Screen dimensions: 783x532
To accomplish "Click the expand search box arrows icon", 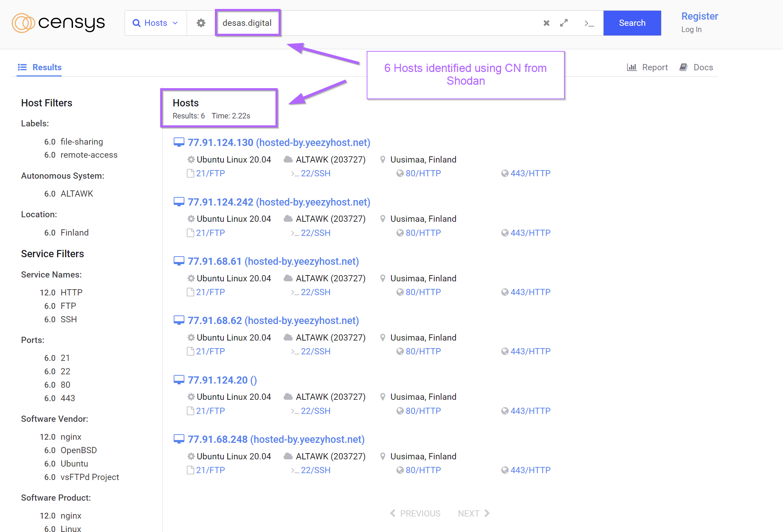I will [564, 23].
